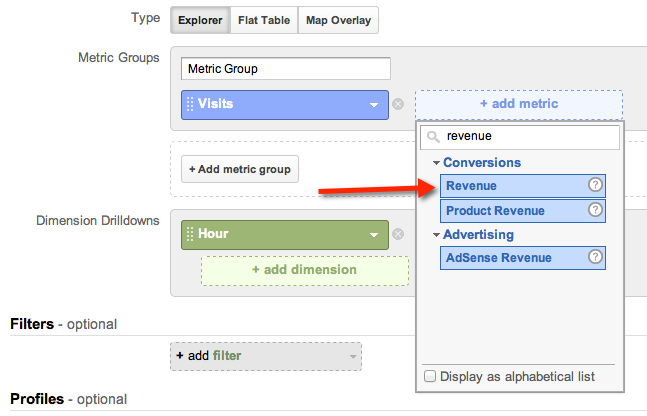Choose the Explorer type tab

[x=199, y=19]
